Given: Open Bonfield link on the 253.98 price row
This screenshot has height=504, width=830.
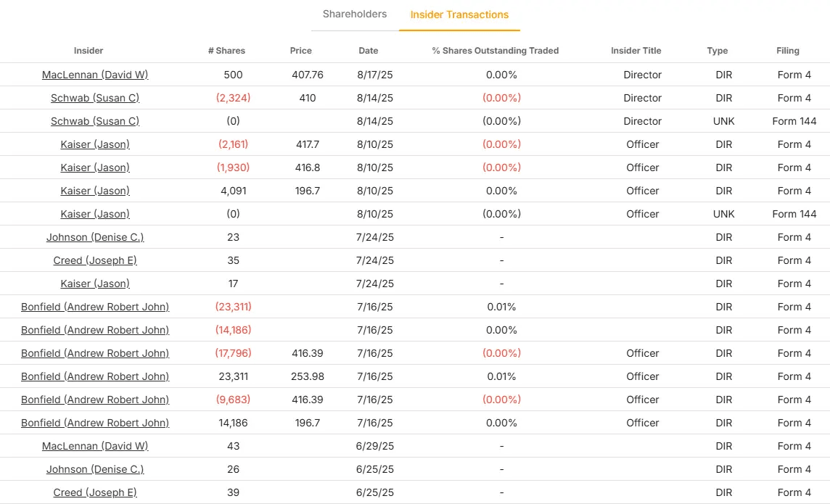Looking at the screenshot, I should click(x=95, y=376).
